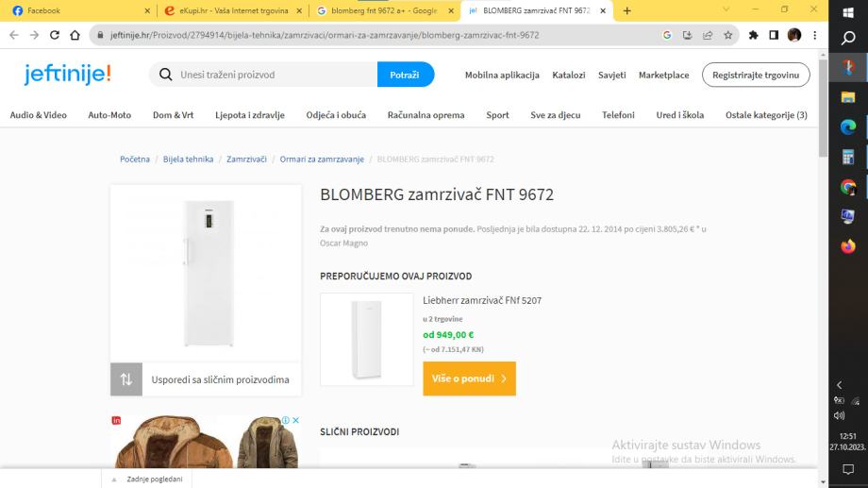The image size is (868, 488).
Task: Click the Više o ponudi button
Action: pos(469,379)
